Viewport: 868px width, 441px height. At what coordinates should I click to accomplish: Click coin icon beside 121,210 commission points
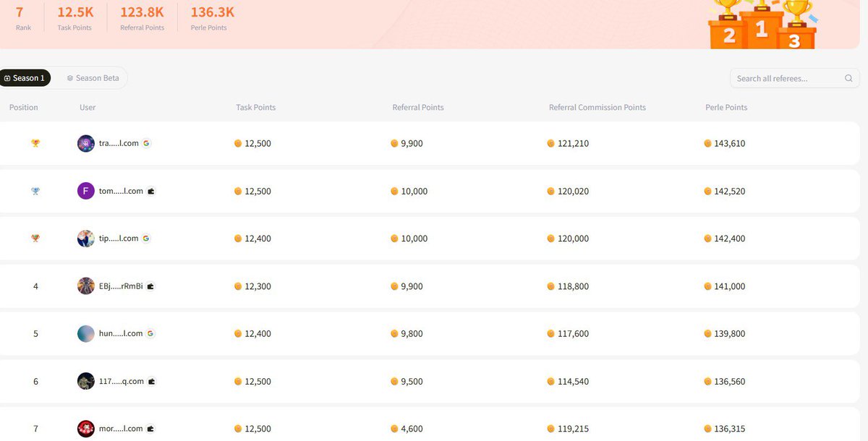pos(551,143)
